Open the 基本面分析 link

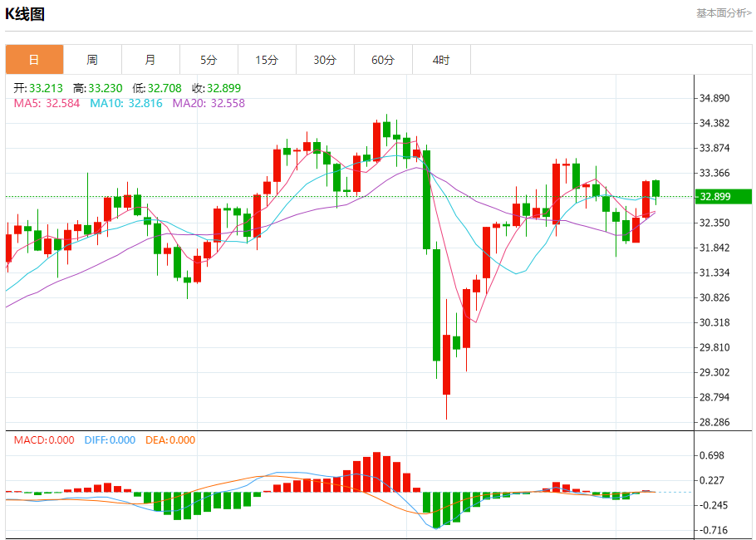coord(724,13)
